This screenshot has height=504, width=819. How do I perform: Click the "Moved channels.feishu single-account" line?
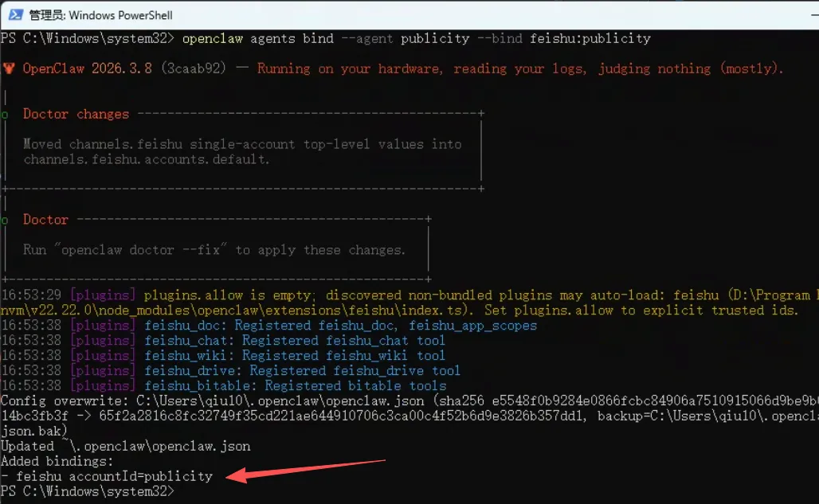(242, 144)
